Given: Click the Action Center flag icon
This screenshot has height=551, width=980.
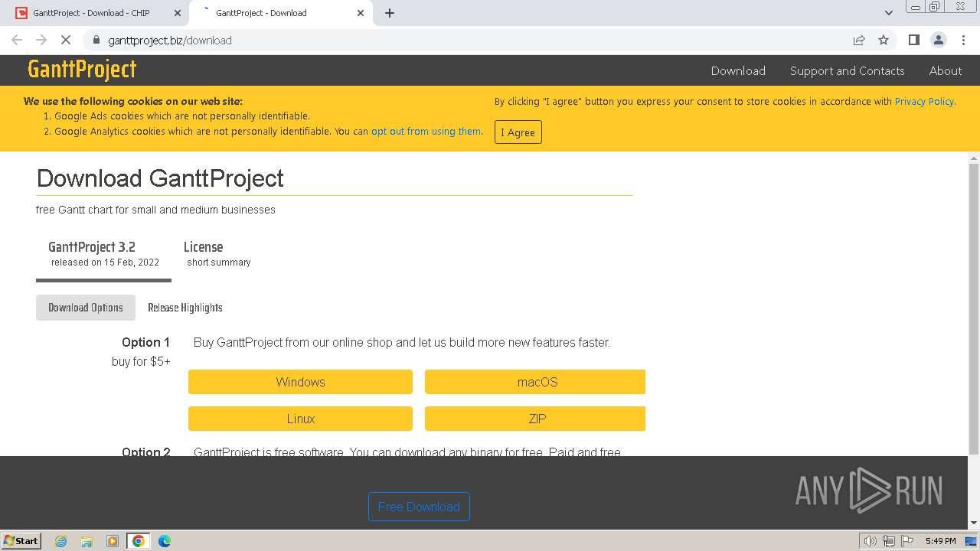Looking at the screenshot, I should tap(906, 541).
